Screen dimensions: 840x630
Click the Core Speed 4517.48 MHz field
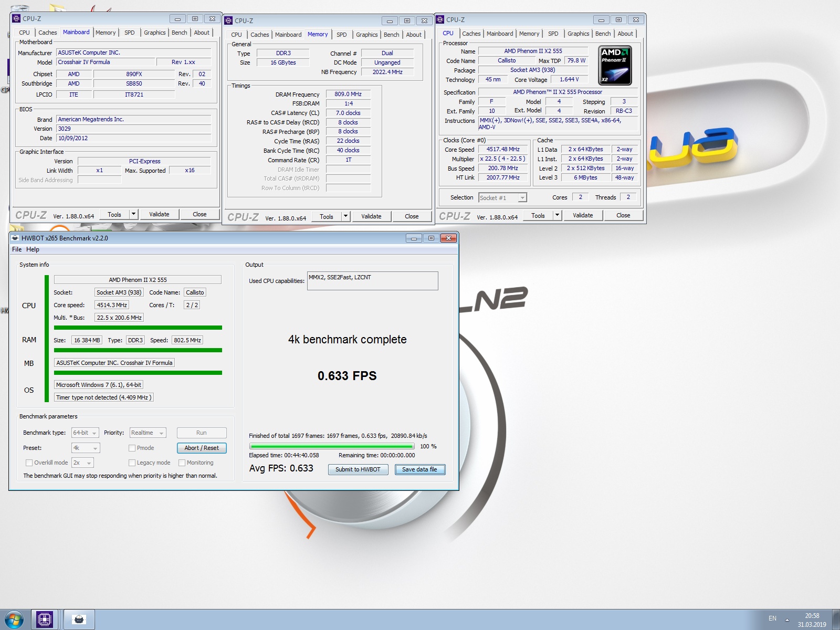(x=503, y=150)
